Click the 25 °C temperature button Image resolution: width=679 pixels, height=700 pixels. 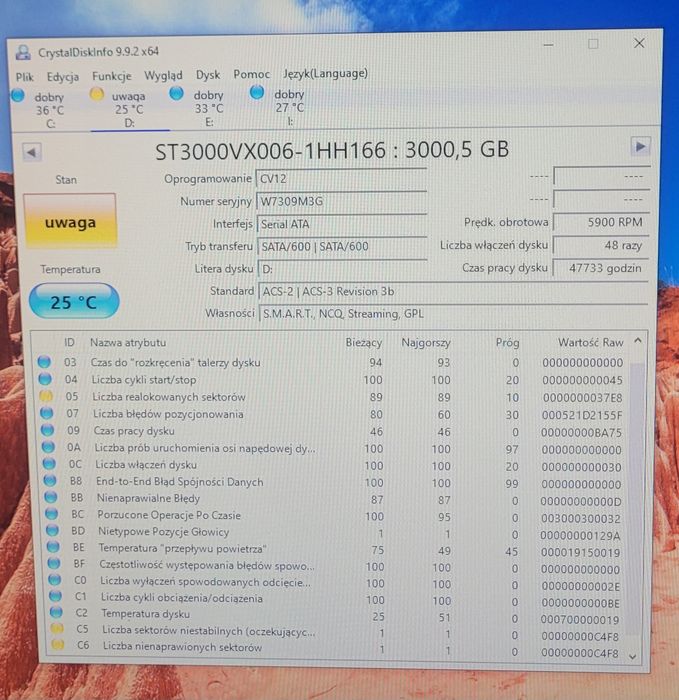click(x=74, y=302)
